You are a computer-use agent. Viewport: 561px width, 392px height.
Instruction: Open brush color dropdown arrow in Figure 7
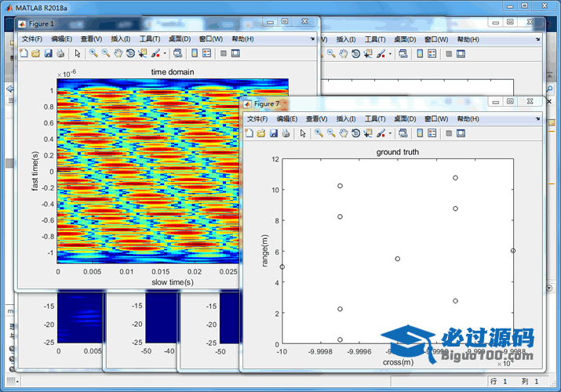(x=390, y=133)
